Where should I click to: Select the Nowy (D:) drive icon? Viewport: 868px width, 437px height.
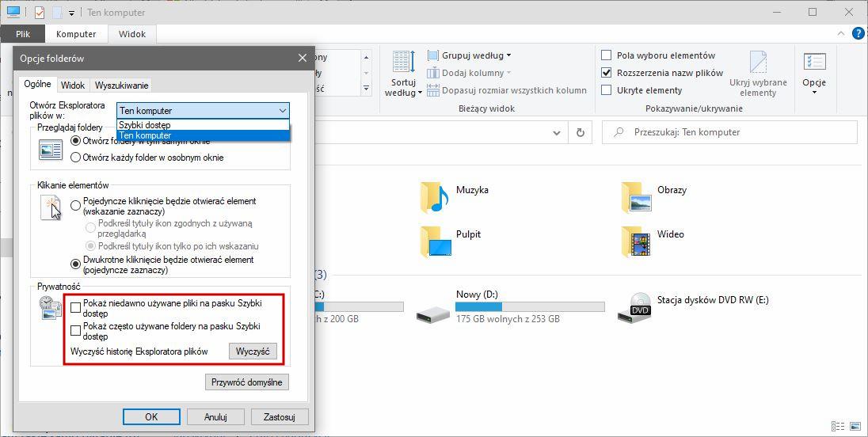point(433,315)
